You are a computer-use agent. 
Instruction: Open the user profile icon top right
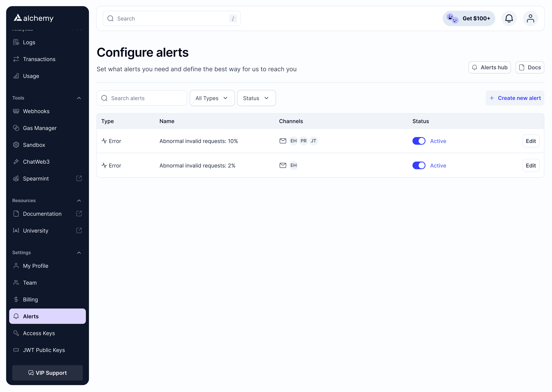[x=530, y=18]
